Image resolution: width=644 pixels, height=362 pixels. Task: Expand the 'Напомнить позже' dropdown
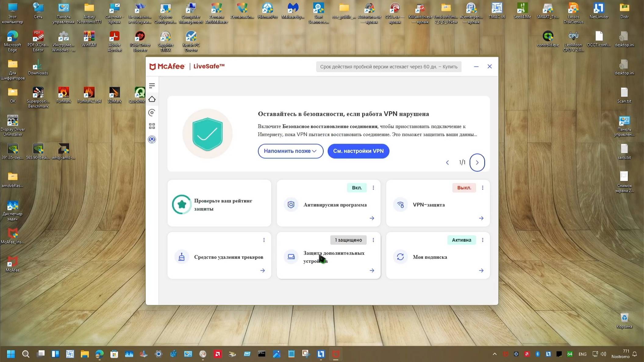[290, 151]
